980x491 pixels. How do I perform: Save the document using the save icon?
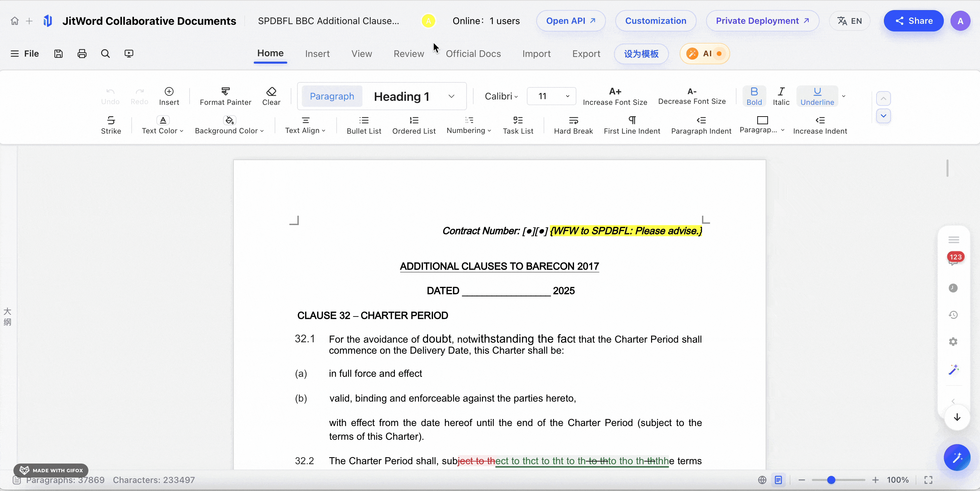(58, 54)
